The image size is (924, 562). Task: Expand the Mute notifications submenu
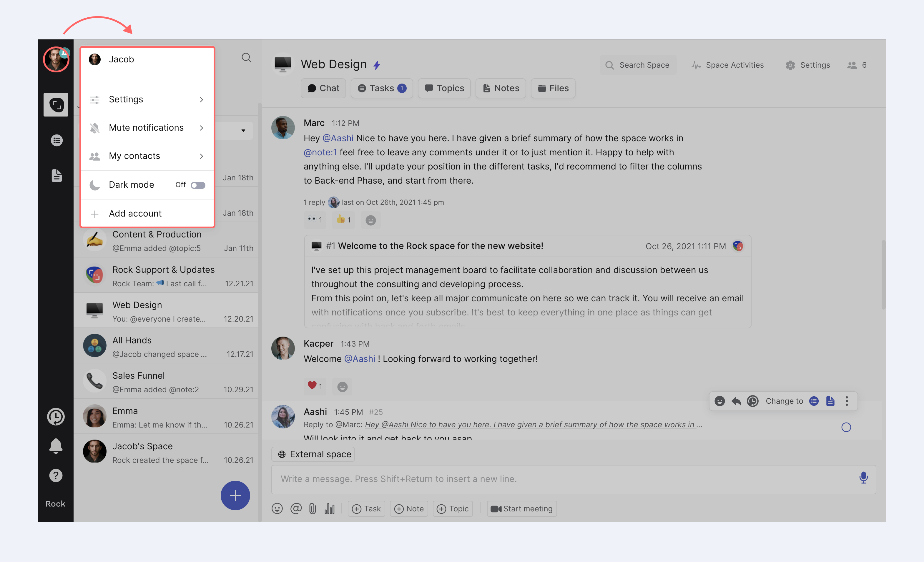pos(201,128)
